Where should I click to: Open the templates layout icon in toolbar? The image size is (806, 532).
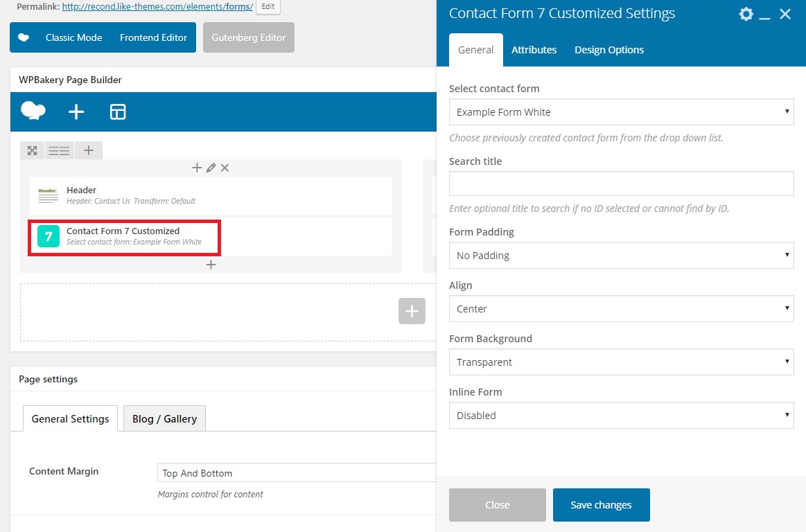(x=118, y=112)
